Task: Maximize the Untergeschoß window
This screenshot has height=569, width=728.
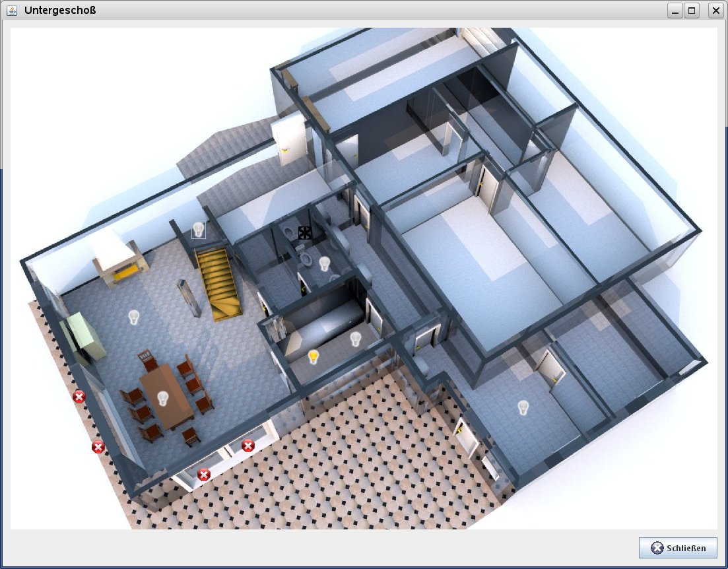Action: point(692,10)
